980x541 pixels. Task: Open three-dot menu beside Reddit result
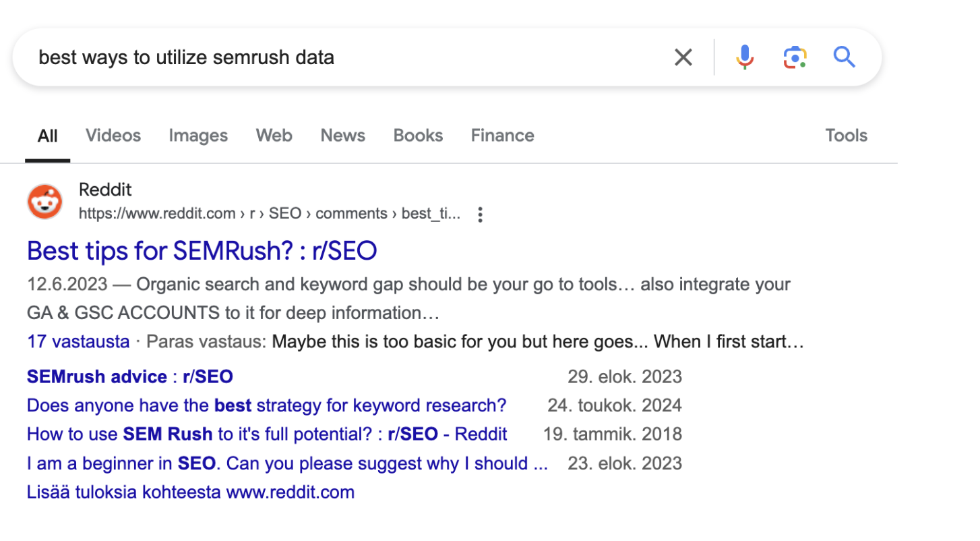[x=480, y=215]
